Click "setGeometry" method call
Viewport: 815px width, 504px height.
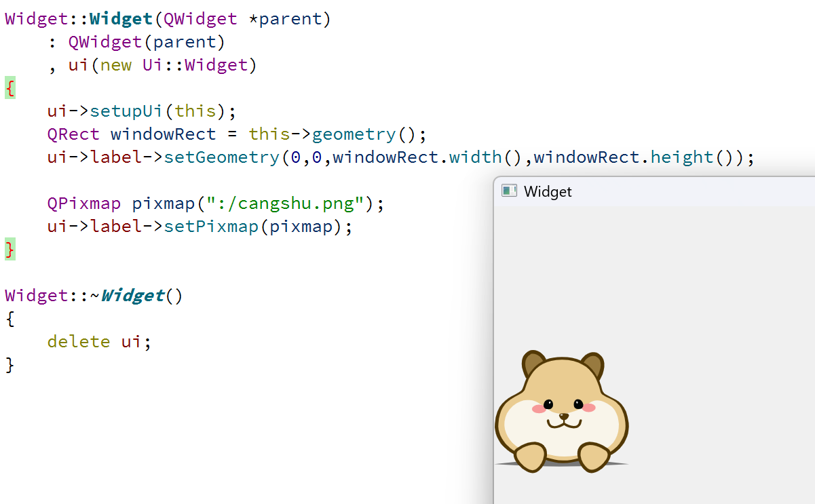click(x=222, y=157)
